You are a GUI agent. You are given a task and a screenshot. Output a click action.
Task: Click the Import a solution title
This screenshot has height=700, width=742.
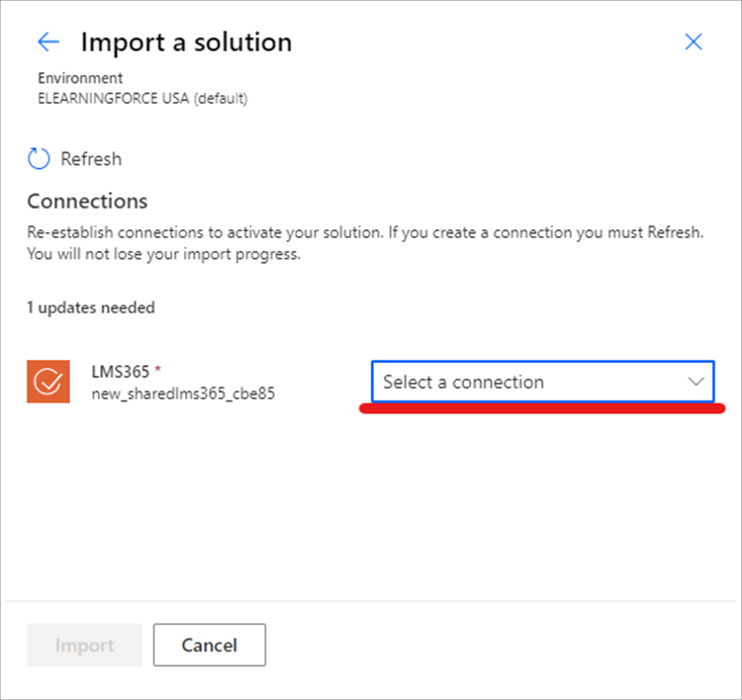[186, 43]
